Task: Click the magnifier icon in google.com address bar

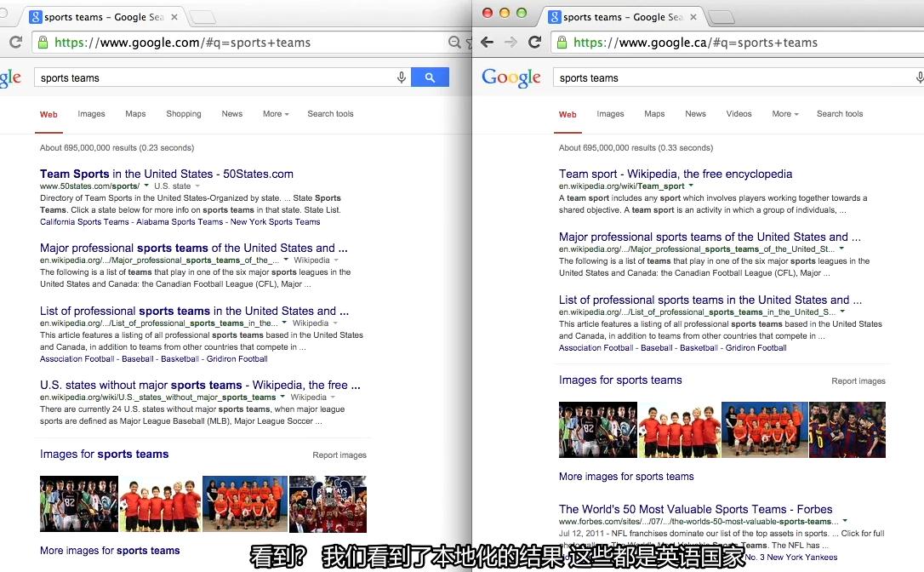Action: (453, 42)
